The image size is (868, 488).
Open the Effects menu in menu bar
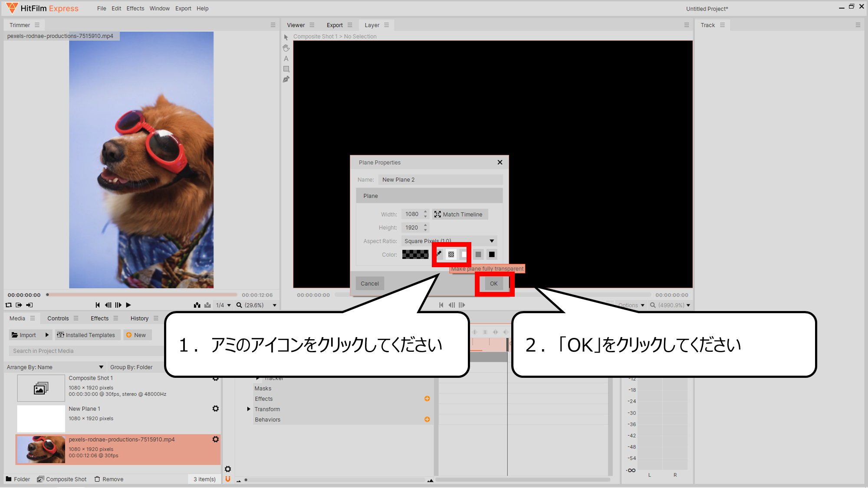135,8
